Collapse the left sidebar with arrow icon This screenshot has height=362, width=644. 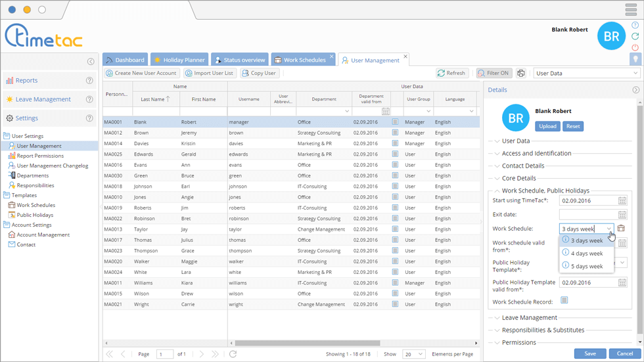pyautogui.click(x=91, y=62)
